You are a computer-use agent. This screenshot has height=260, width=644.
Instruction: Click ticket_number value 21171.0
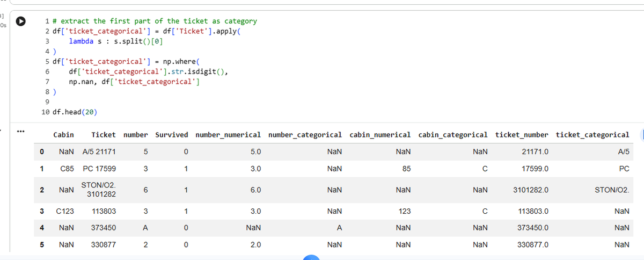(535, 153)
